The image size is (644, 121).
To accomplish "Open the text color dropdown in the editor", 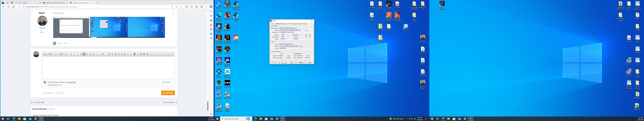I will 68,54.
